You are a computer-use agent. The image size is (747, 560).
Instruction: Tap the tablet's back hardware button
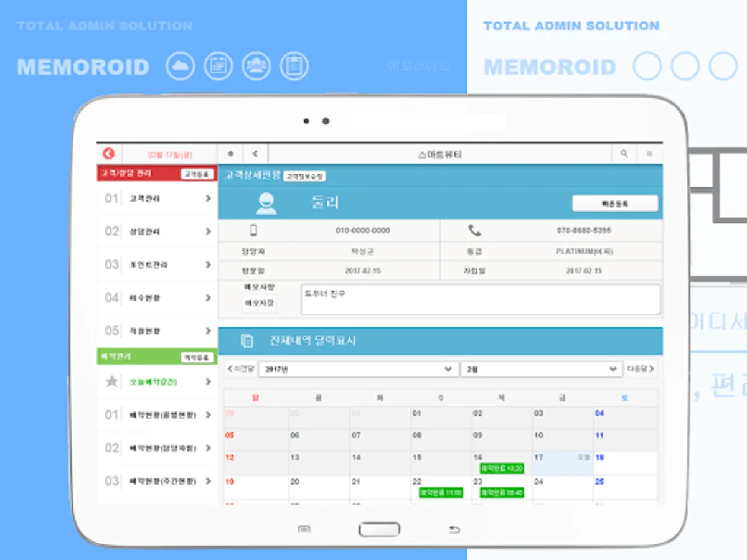tap(454, 530)
